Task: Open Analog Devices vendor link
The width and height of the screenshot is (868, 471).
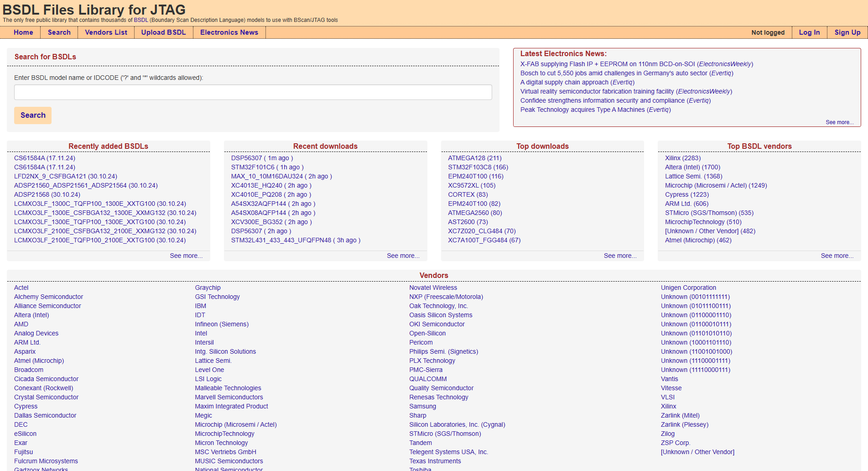Action: click(36, 333)
